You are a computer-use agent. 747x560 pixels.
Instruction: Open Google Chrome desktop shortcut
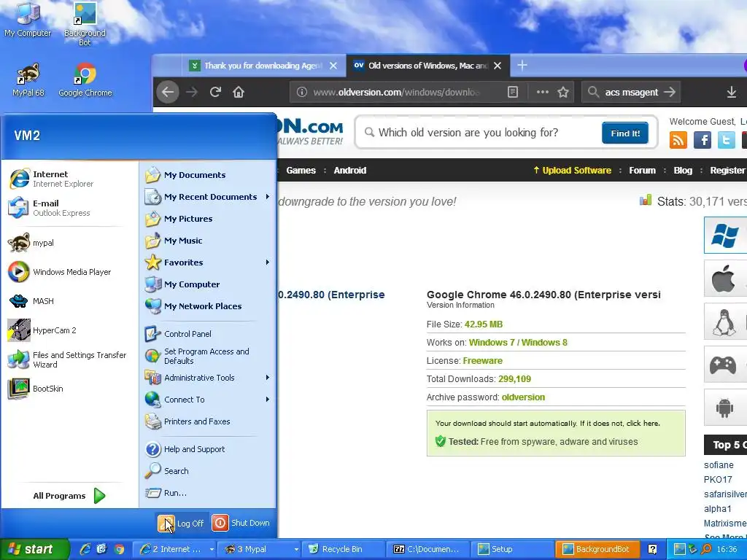(85, 80)
